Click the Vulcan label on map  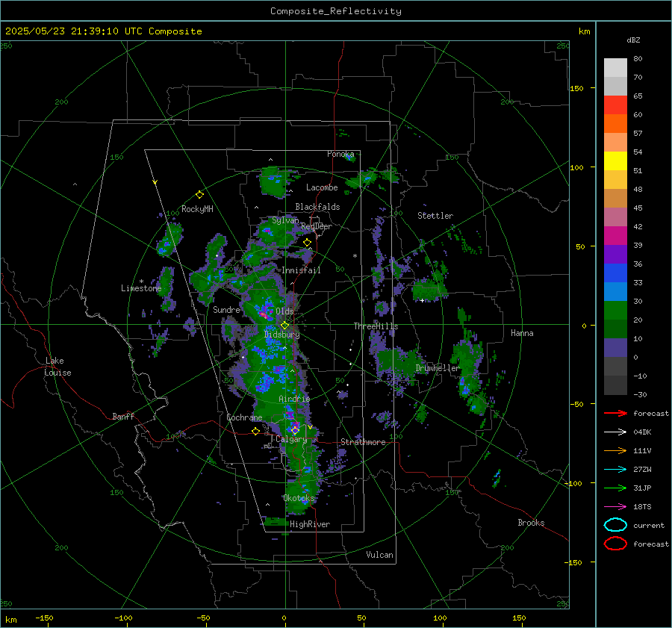380,555
